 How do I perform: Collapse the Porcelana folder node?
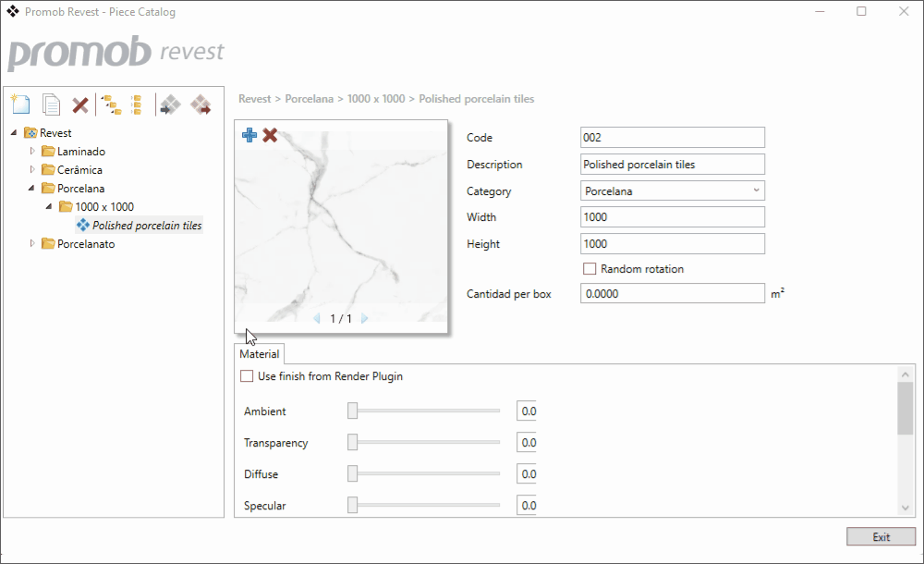pos(33,189)
